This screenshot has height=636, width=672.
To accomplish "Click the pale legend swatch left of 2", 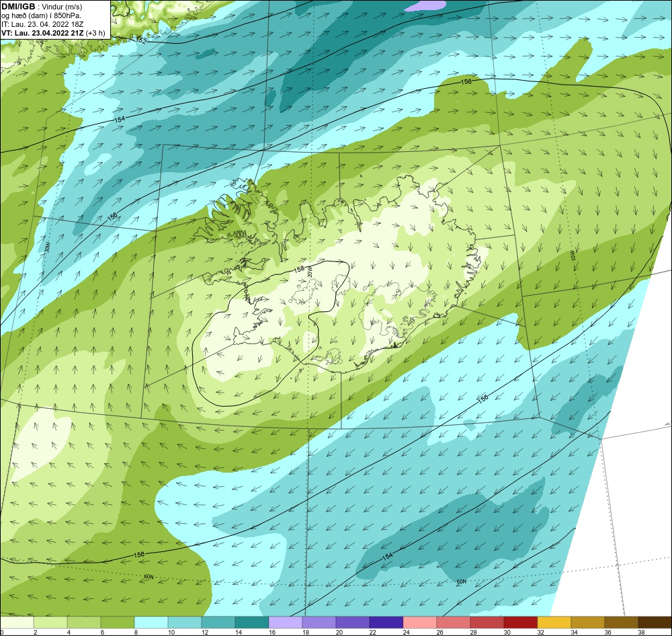I will coord(17,623).
